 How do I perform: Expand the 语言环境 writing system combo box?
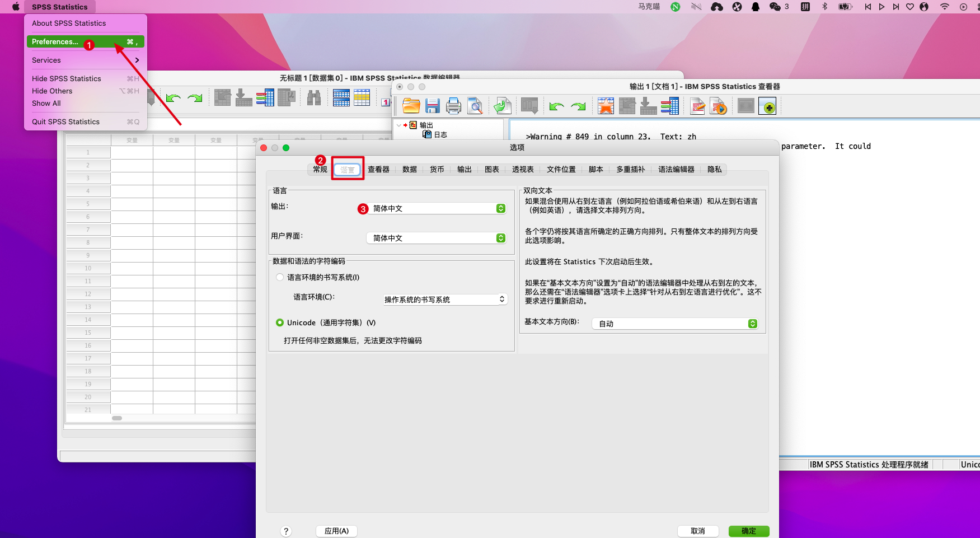(x=445, y=300)
